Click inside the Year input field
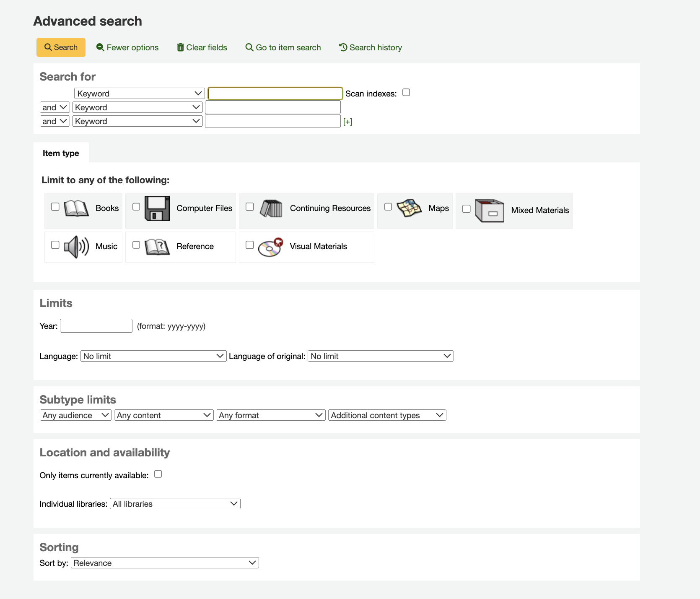Image resolution: width=700 pixels, height=599 pixels. tap(96, 326)
